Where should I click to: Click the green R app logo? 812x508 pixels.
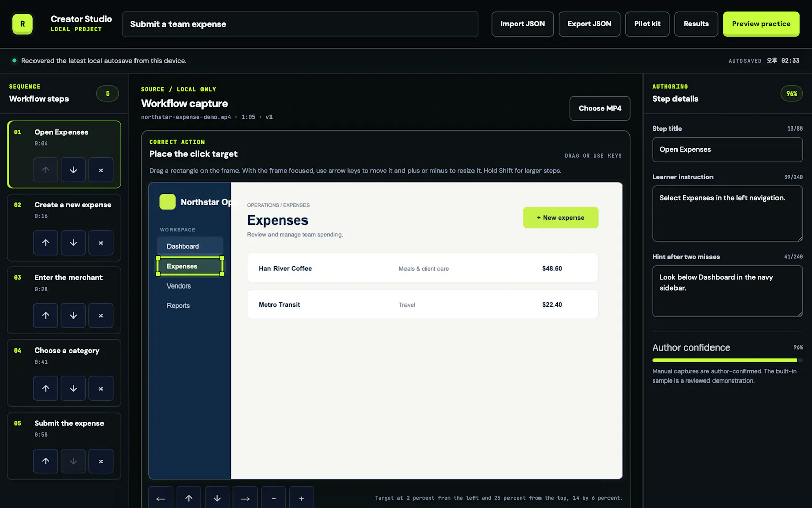click(x=22, y=24)
